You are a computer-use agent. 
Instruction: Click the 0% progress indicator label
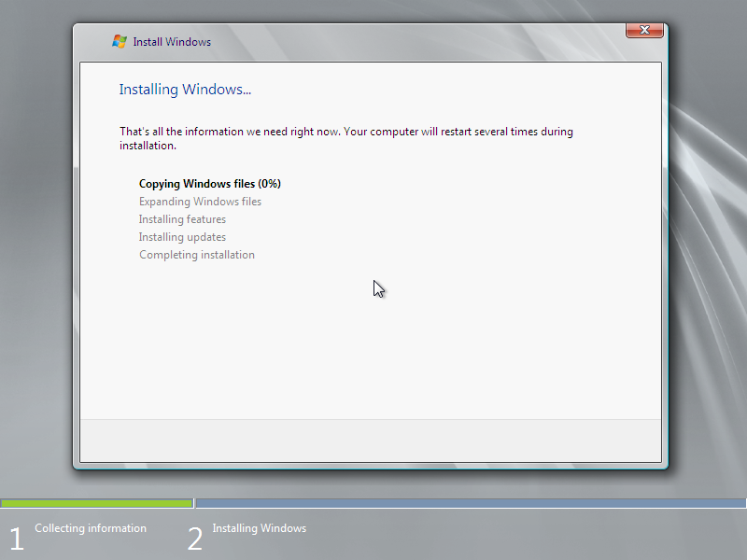pyautogui.click(x=267, y=183)
